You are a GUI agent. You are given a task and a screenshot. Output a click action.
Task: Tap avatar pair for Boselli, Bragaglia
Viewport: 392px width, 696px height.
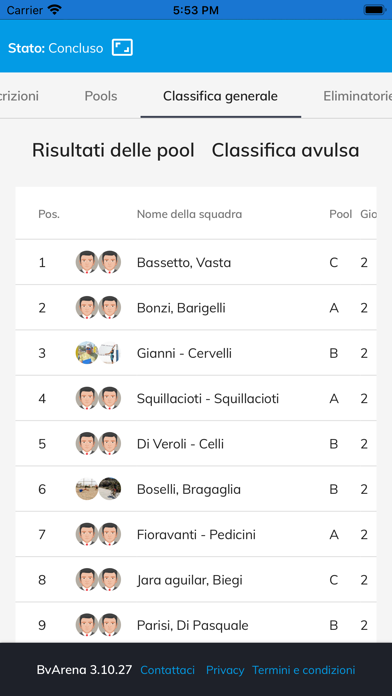(98, 489)
